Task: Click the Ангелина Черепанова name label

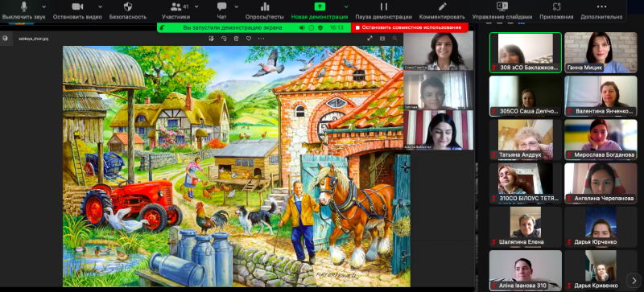Action: click(x=605, y=199)
